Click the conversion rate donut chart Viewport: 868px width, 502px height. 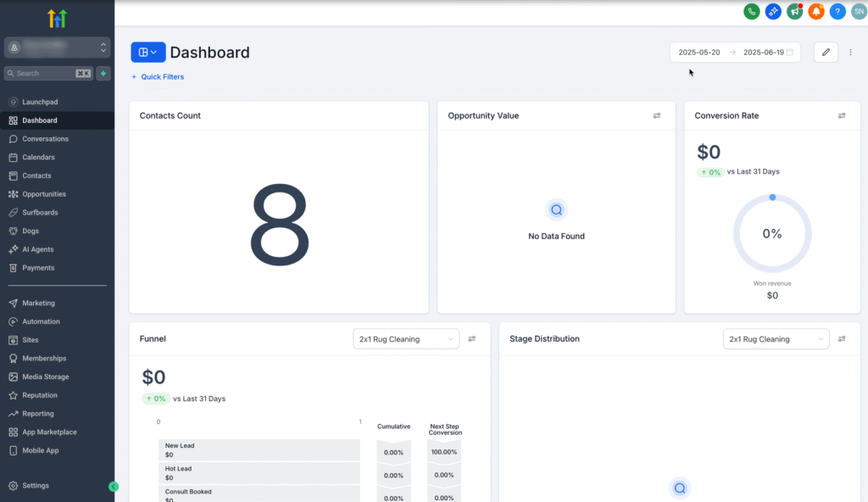(x=771, y=233)
